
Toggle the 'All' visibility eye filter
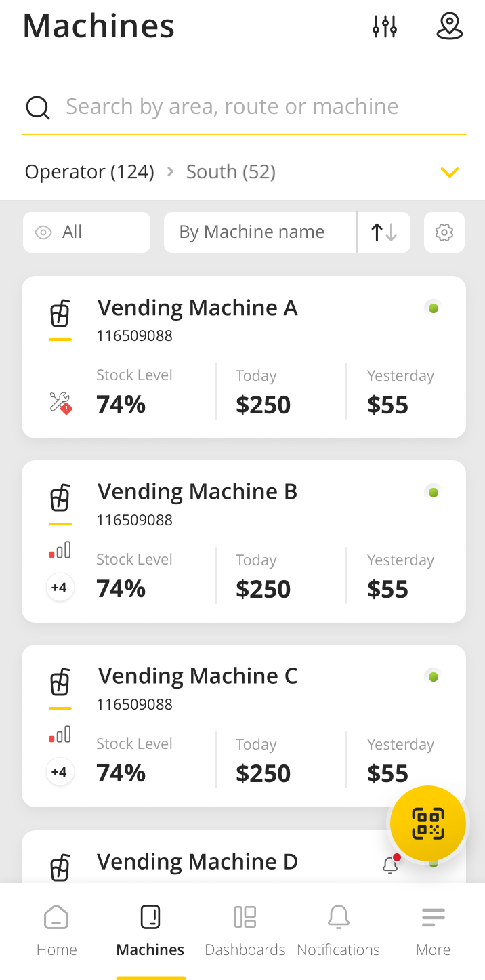(86, 232)
